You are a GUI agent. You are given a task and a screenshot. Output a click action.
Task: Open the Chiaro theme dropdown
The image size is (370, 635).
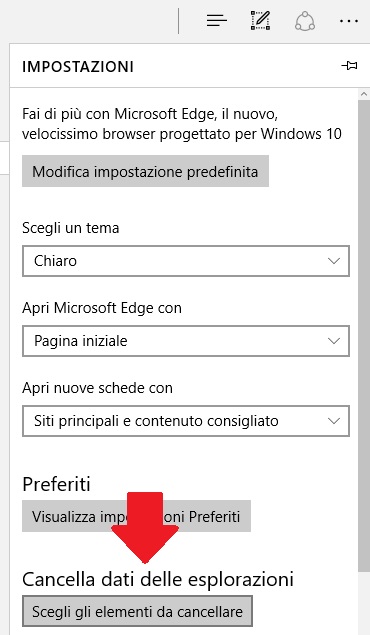pos(186,261)
